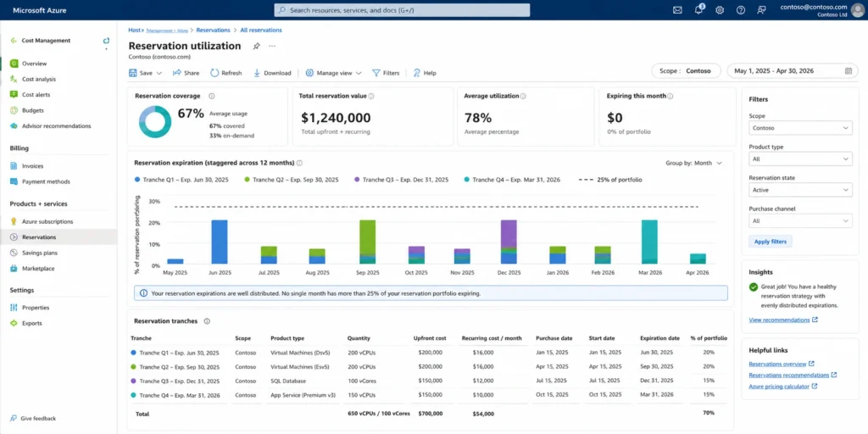
Task: Expand the Manage view dropdown
Action: (333, 73)
